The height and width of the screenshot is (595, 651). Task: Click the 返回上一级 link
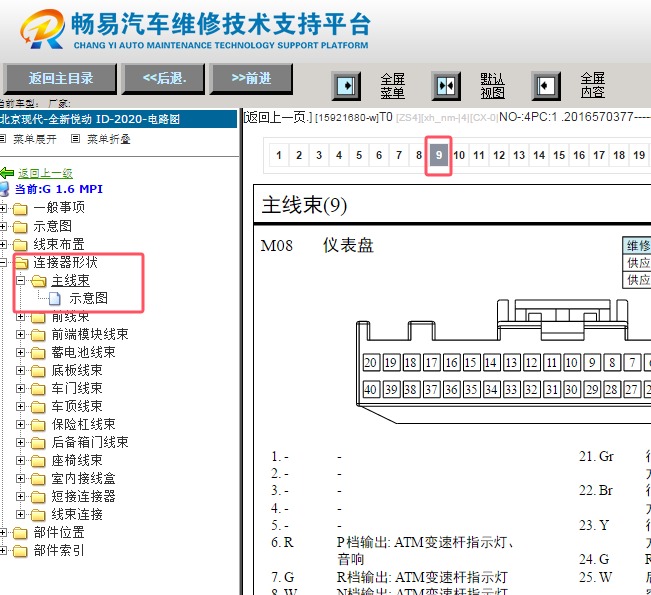(45, 173)
